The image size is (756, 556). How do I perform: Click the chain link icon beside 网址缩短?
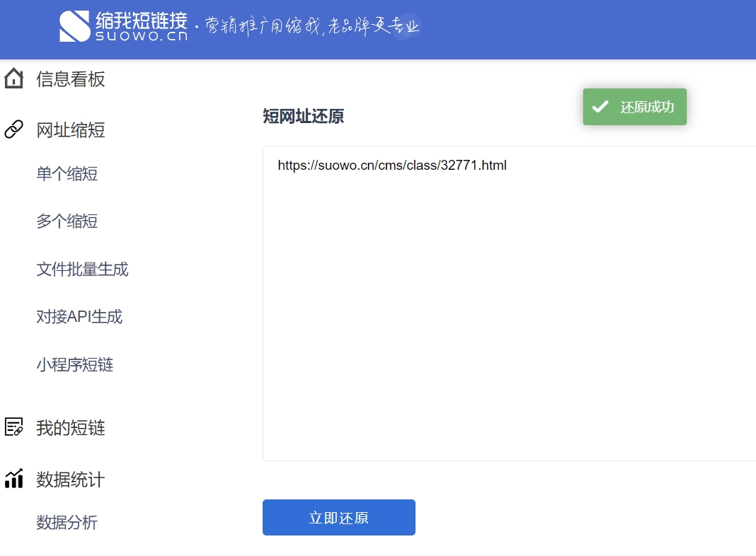(13, 129)
